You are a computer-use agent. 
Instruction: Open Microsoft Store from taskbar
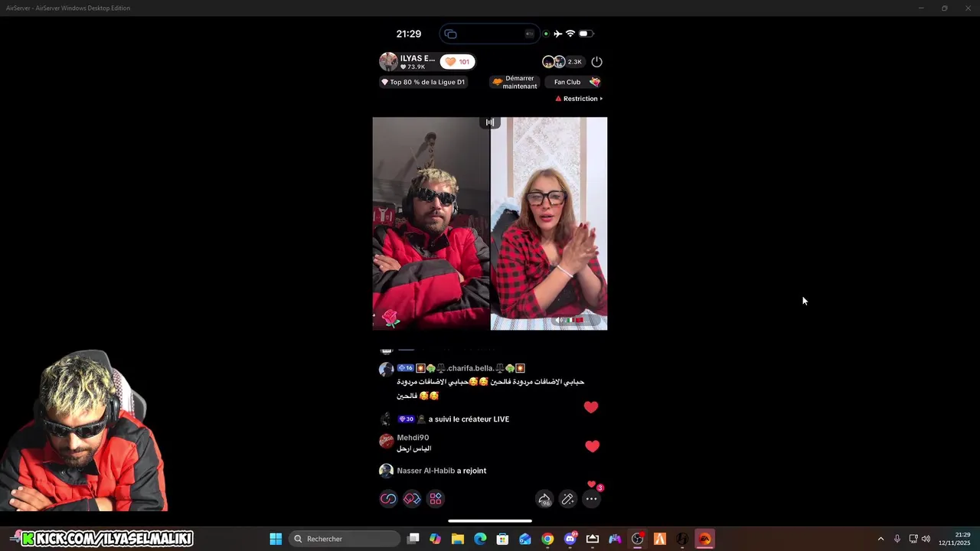[503, 539]
